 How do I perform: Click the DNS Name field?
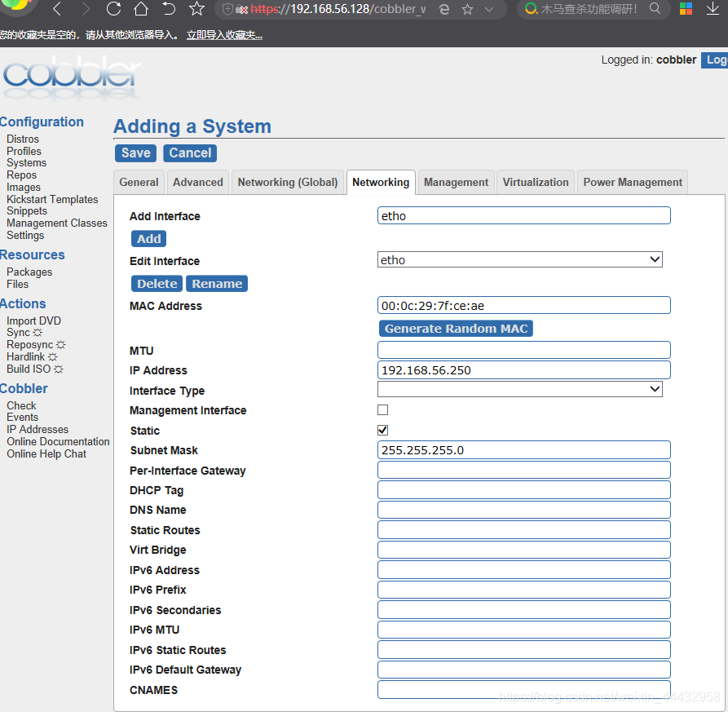pos(523,510)
